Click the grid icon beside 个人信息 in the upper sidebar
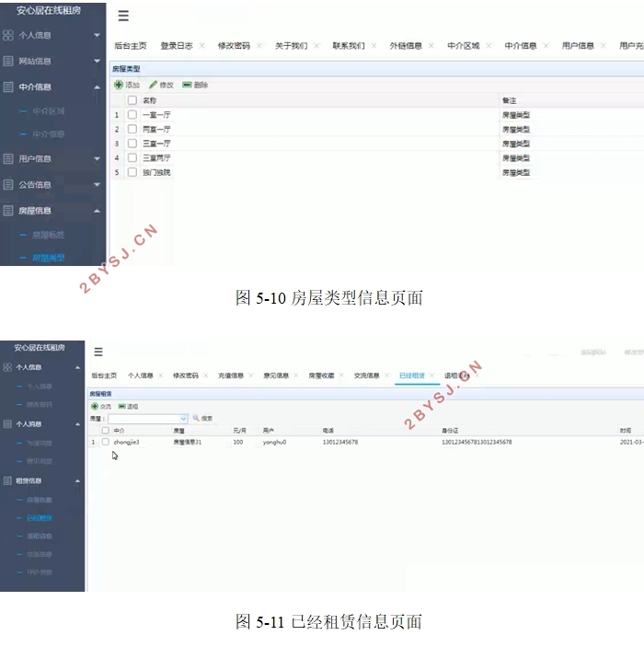 [7, 35]
